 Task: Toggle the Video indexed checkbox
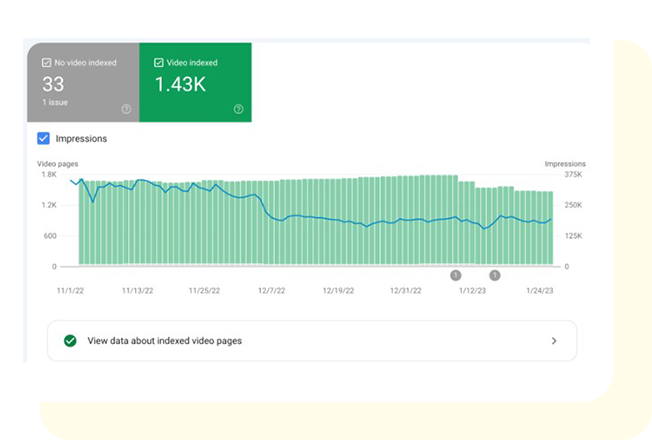[159, 62]
